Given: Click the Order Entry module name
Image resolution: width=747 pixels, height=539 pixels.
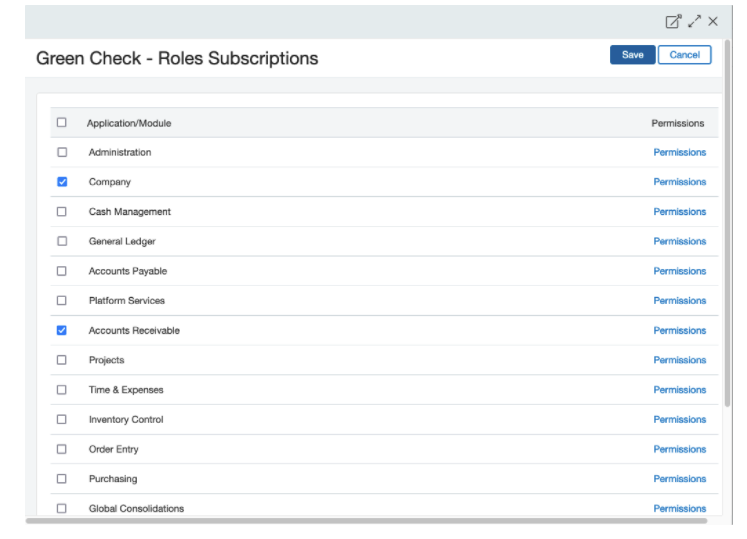Looking at the screenshot, I should pos(113,449).
